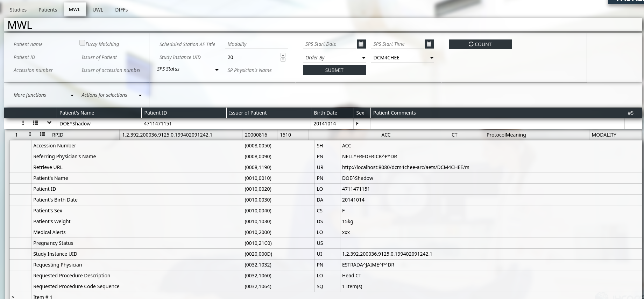644x299 pixels.
Task: Open Actions for selections dropdown
Action: (x=111, y=95)
